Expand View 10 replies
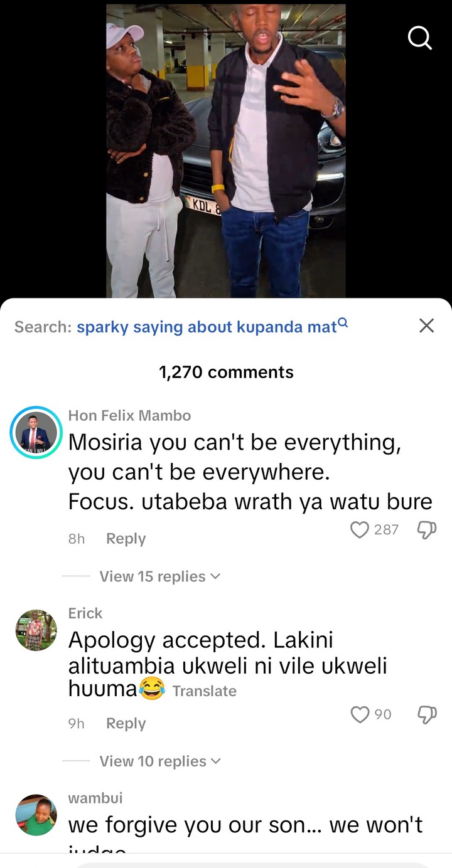The height and width of the screenshot is (868, 452). (160, 761)
